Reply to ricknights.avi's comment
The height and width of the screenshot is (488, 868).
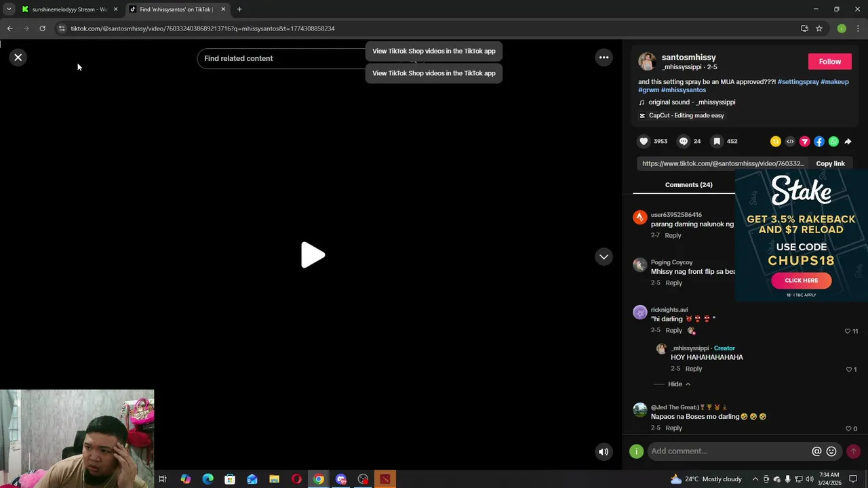(673, 331)
